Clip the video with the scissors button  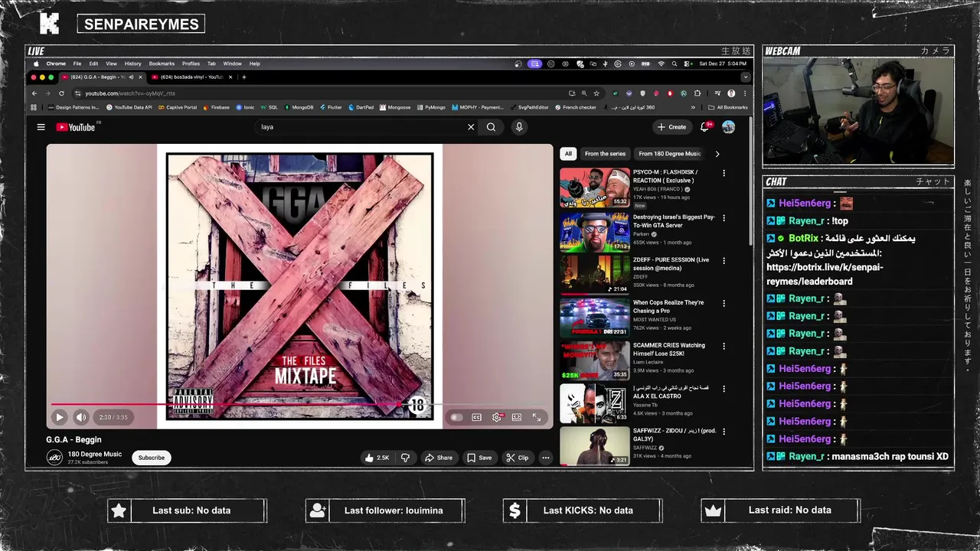518,458
